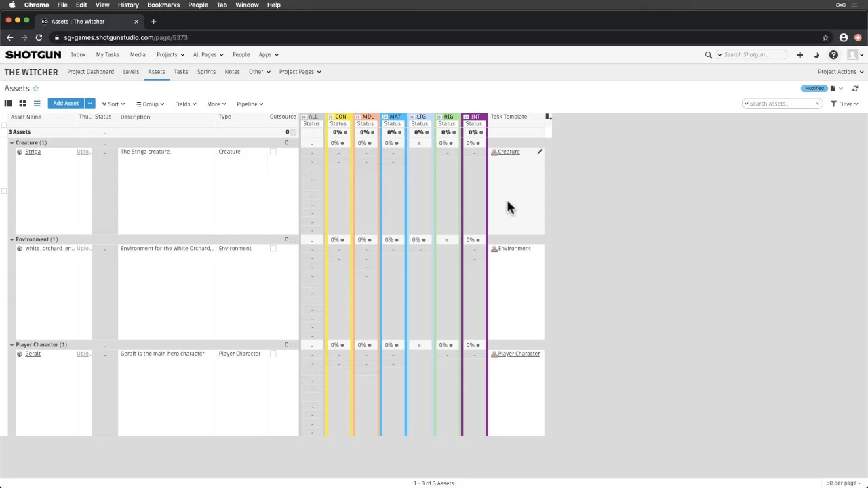The width and height of the screenshot is (868, 488).
Task: Collapse the Environment group
Action: (12, 239)
